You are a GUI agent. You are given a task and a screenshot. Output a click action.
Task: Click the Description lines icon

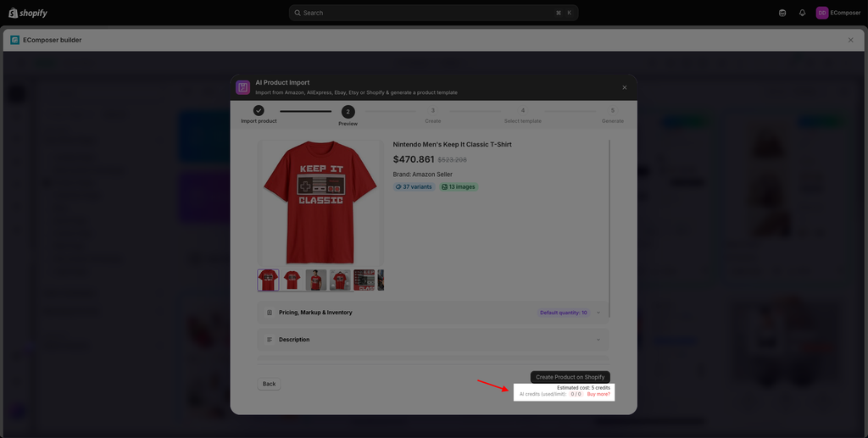click(270, 340)
